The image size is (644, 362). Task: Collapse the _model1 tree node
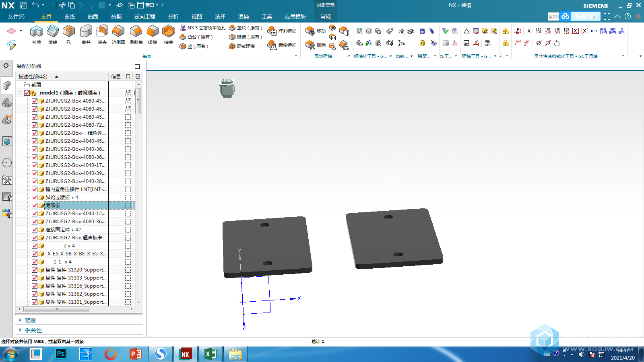[x=20, y=93]
